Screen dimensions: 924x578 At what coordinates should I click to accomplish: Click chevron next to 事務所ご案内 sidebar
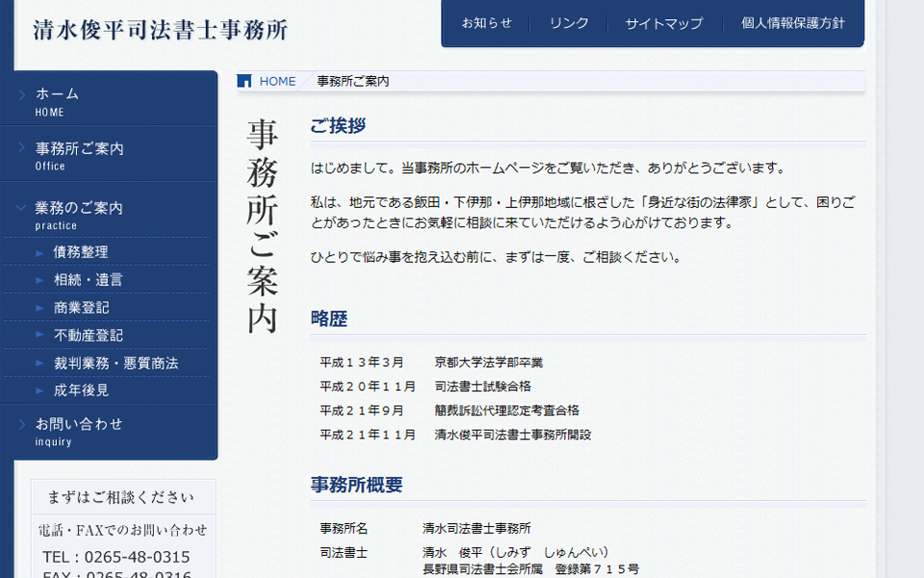click(22, 147)
